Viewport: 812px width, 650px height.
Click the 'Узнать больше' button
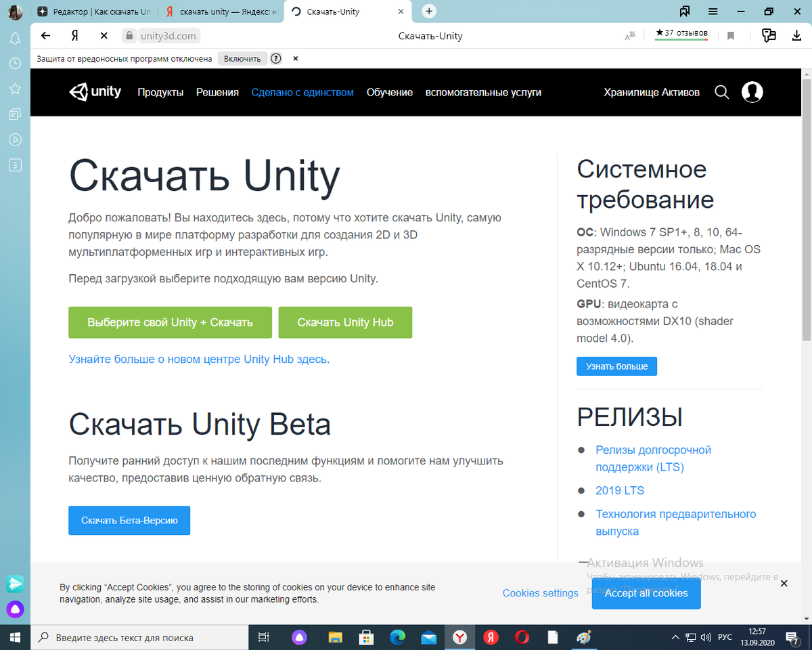coord(616,366)
